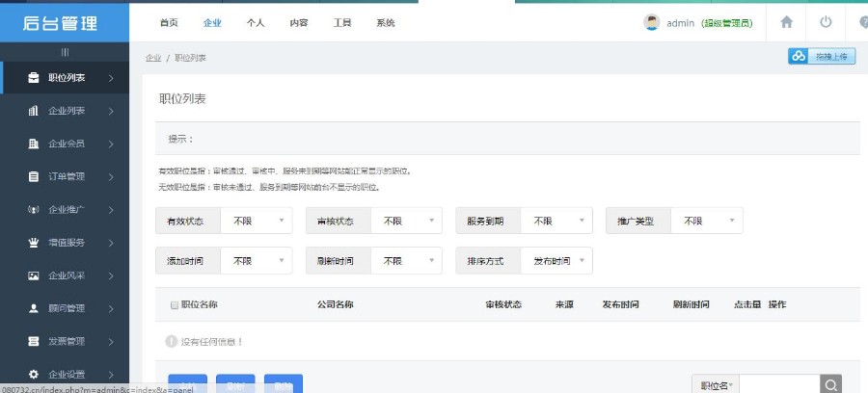This screenshot has width=868, height=393.
Task: Go to home via house icon
Action: [786, 22]
